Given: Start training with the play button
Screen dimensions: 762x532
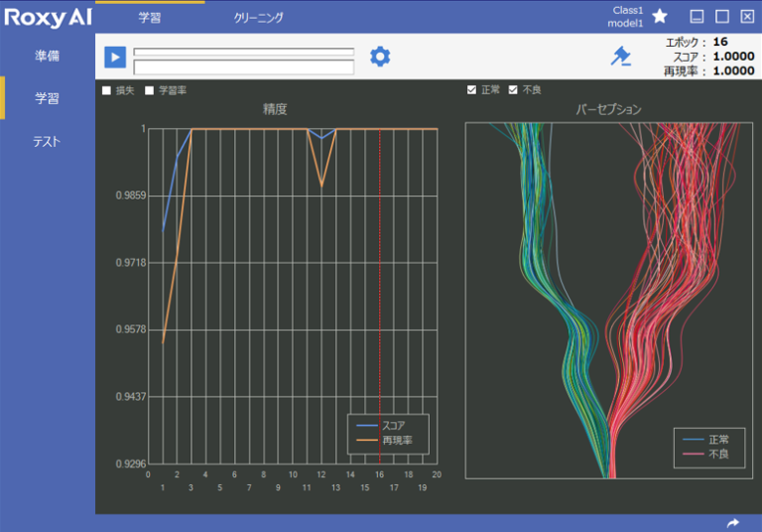Looking at the screenshot, I should pyautogui.click(x=115, y=57).
